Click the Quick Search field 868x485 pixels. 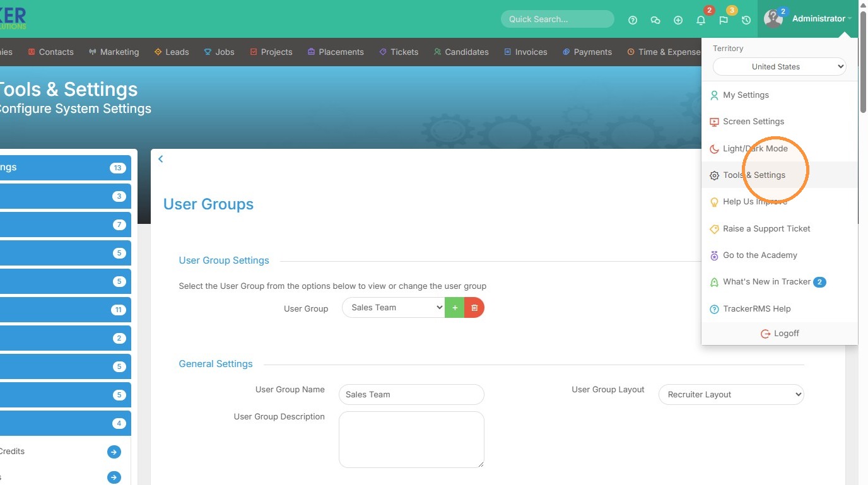[558, 19]
